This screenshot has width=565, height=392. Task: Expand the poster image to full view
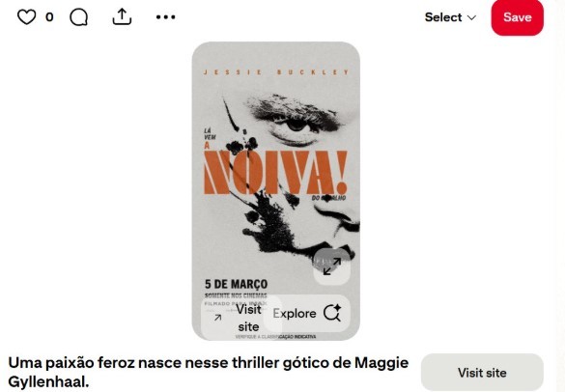tap(332, 266)
